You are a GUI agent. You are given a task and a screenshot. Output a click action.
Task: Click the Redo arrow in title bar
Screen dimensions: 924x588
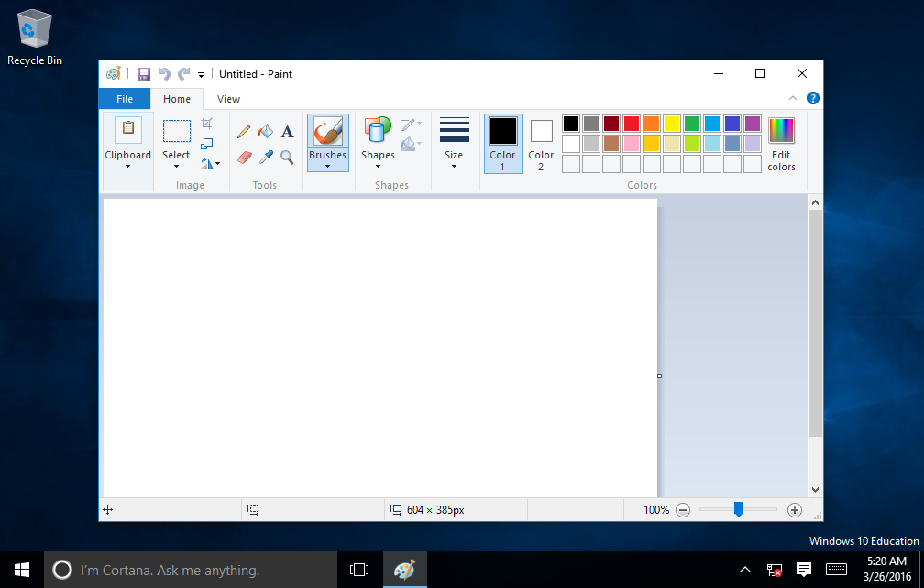point(184,74)
